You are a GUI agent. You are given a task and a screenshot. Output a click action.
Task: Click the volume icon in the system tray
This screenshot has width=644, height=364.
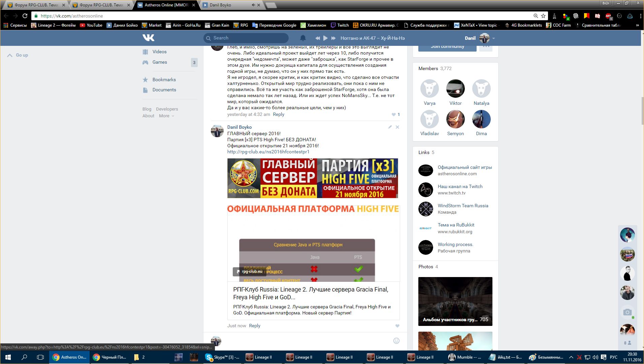pos(595,357)
